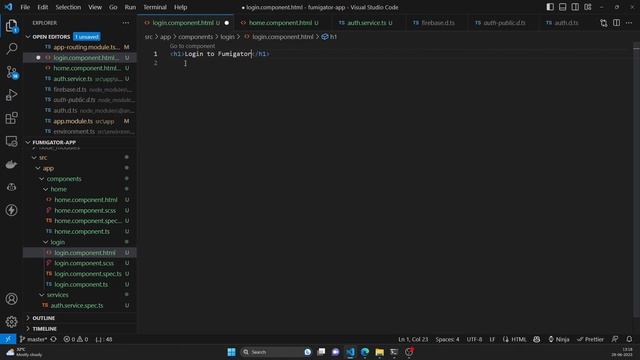
Task: Click the split editor right icon
Action: [616, 23]
